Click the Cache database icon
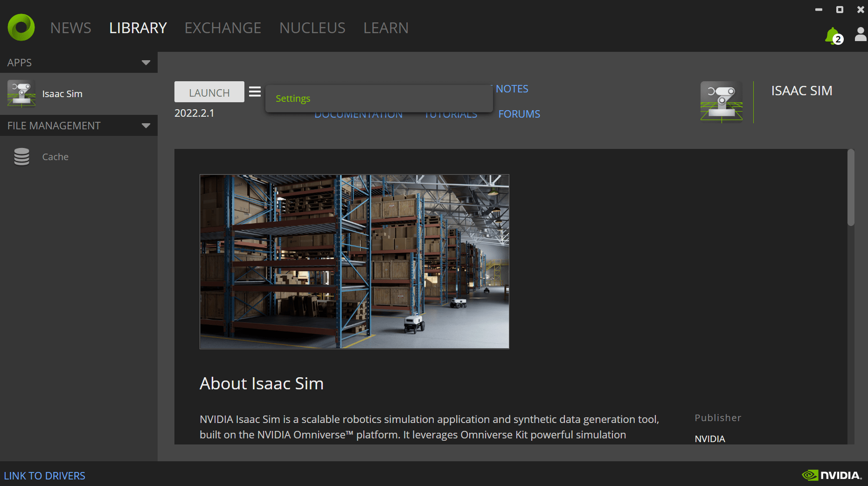 pos(21,157)
